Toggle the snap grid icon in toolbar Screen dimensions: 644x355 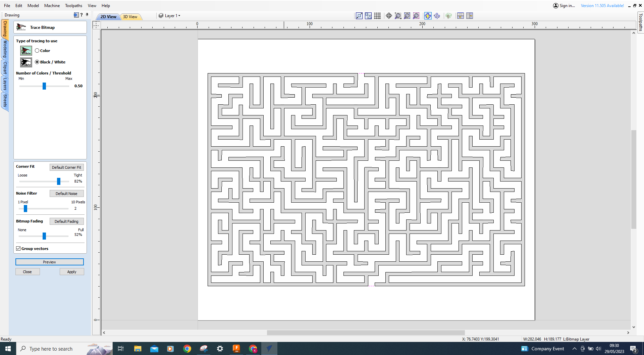(x=377, y=16)
